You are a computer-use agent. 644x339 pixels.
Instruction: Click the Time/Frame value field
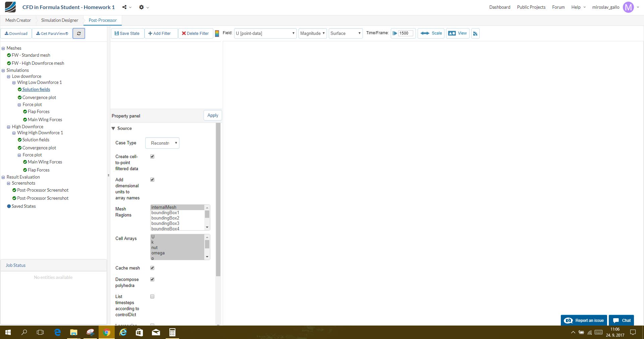[406, 33]
